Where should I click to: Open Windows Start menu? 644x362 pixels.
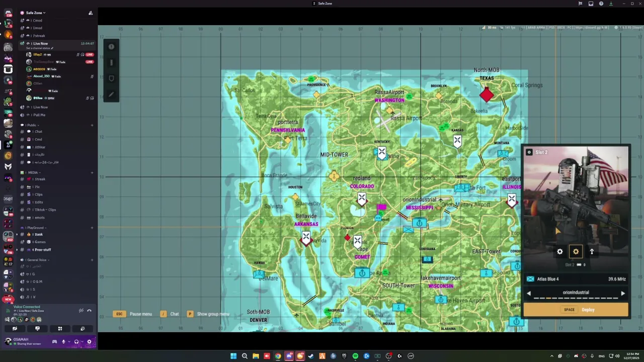233,356
